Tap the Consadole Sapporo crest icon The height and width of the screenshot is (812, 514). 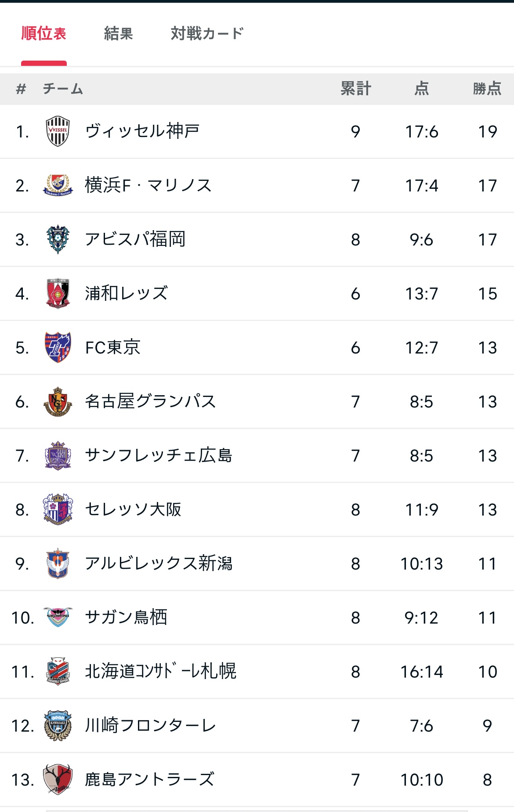(x=58, y=671)
